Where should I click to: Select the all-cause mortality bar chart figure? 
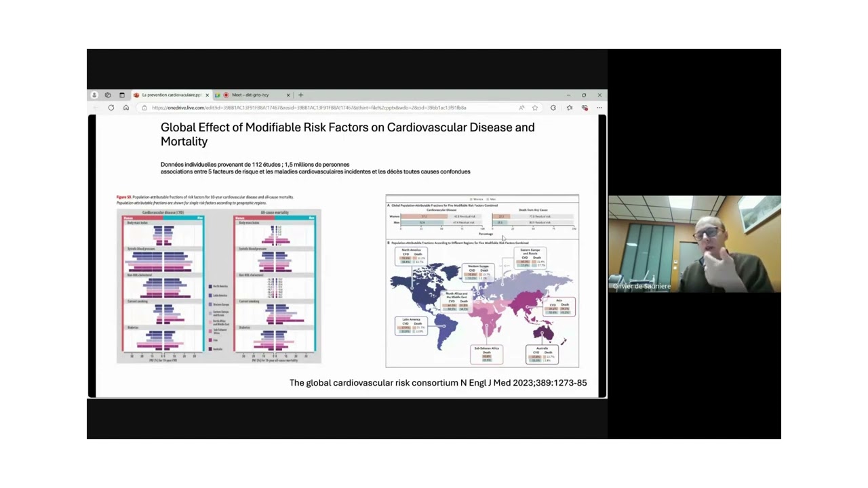coord(275,285)
